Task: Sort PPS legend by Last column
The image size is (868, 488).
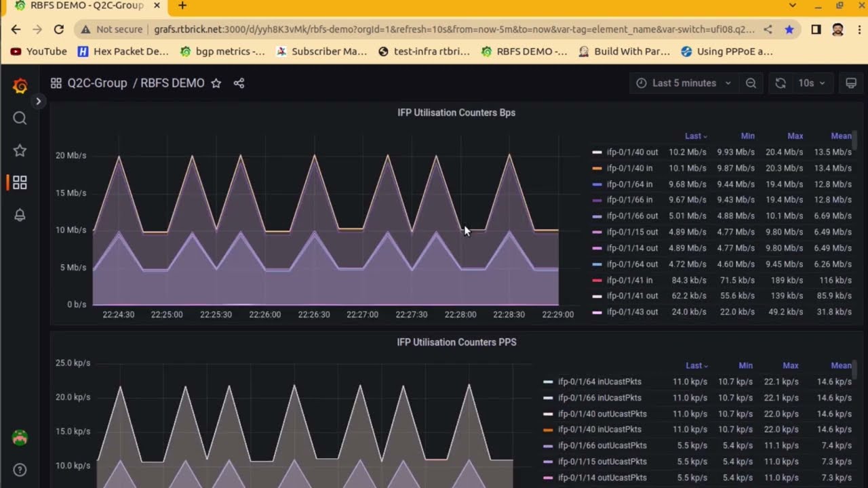Action: coord(696,366)
